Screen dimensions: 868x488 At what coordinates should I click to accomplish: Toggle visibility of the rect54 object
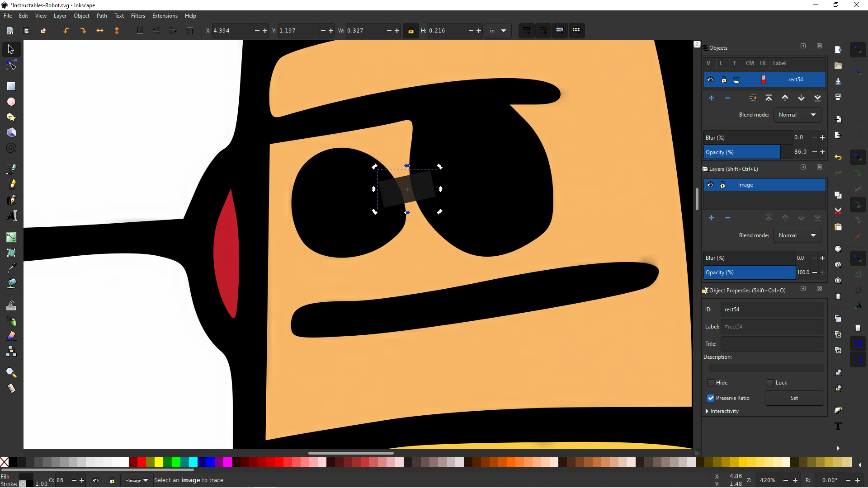click(710, 80)
